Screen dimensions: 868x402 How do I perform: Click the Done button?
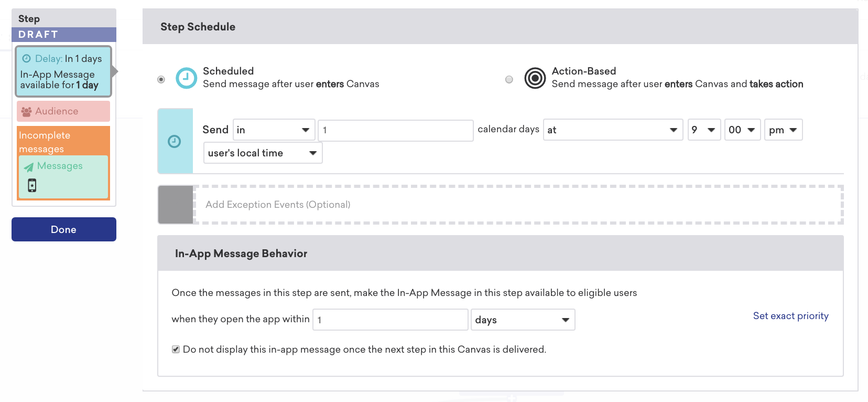pyautogui.click(x=64, y=229)
